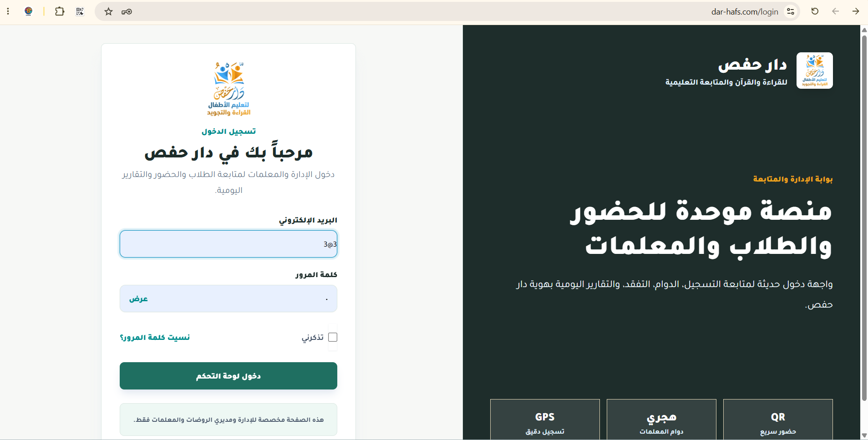Click the greyed left-pointing navigation arrow
Screen dimensions: 868x440
(835, 11)
